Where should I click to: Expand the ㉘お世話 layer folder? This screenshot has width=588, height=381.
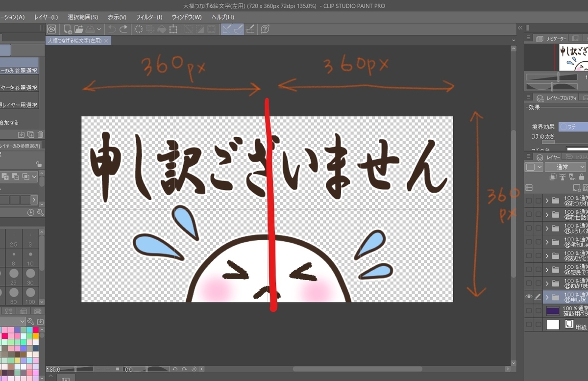[547, 214]
